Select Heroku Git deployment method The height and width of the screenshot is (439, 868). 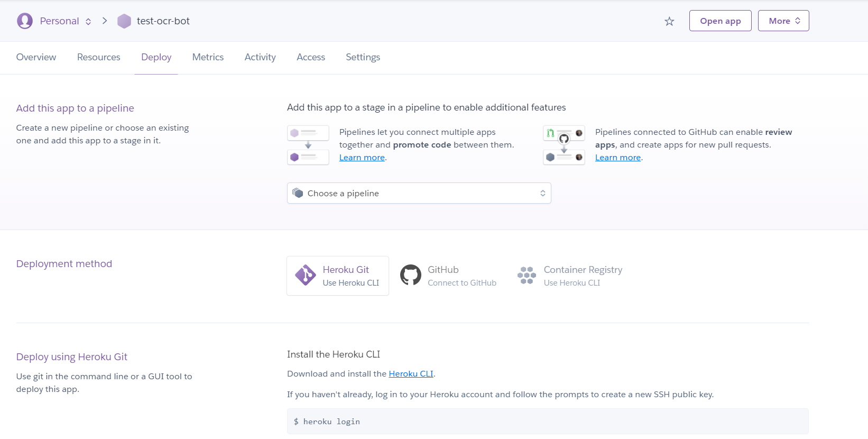[338, 276]
